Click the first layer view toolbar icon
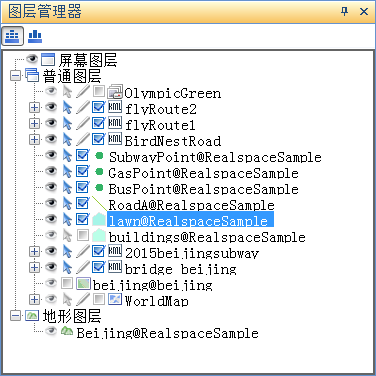The height and width of the screenshot is (376, 376). pos(12,36)
